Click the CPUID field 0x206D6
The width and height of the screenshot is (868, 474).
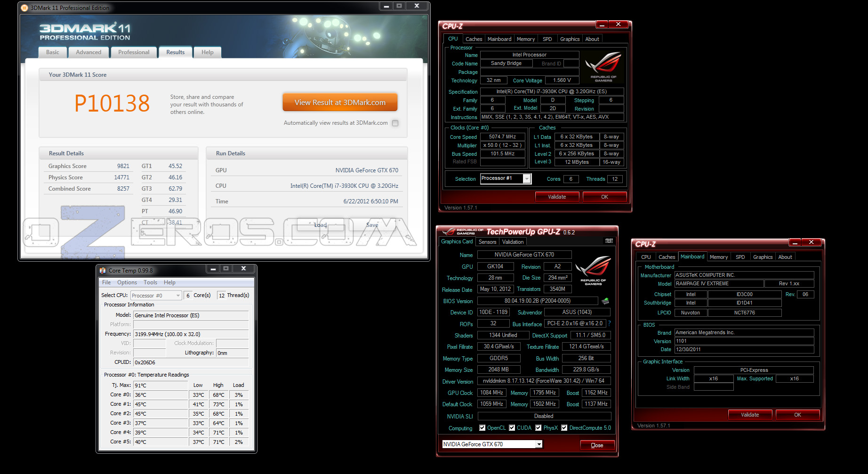click(191, 362)
